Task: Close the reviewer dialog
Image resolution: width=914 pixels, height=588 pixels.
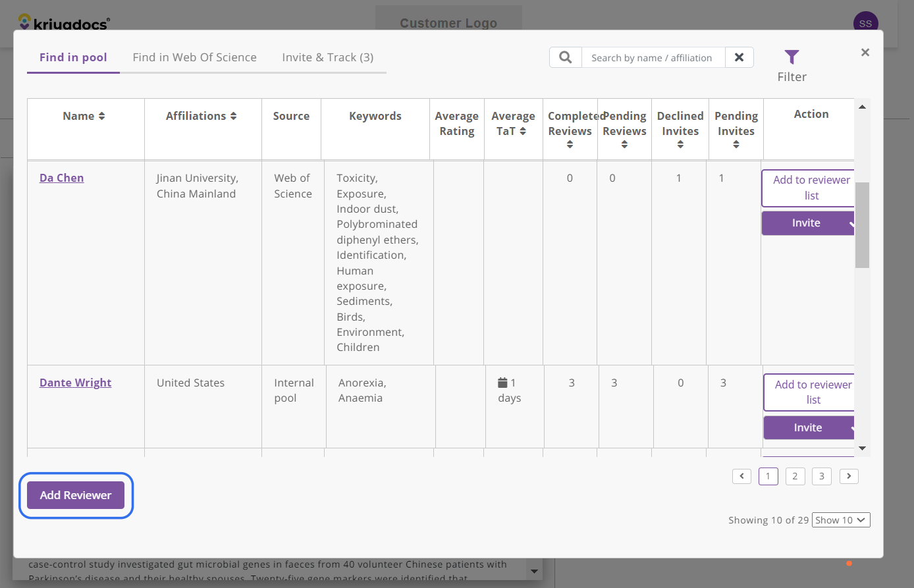Action: point(865,52)
